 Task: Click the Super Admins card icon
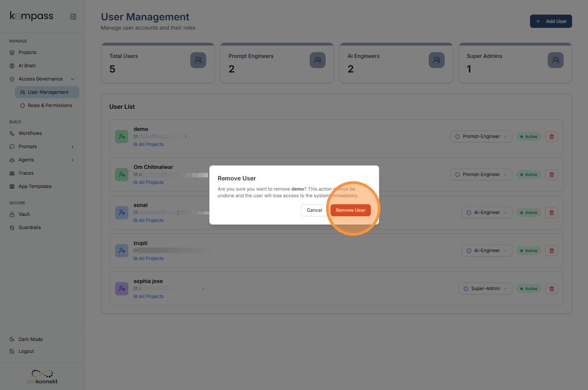pyautogui.click(x=556, y=60)
